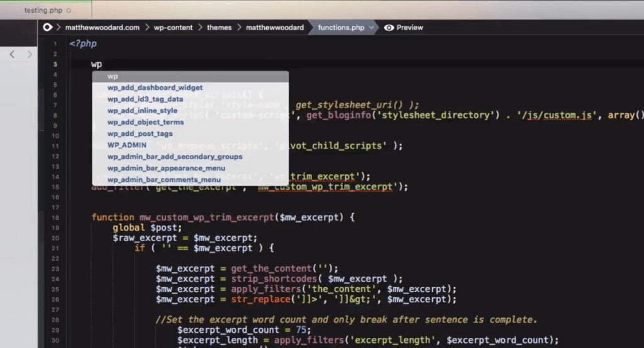Click line number 1 in gutter
Screen dimensions: 644x348
pyautogui.click(x=55, y=44)
